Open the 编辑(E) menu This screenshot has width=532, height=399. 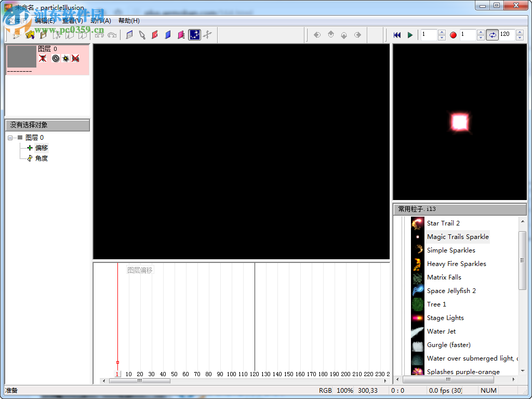tap(45, 21)
